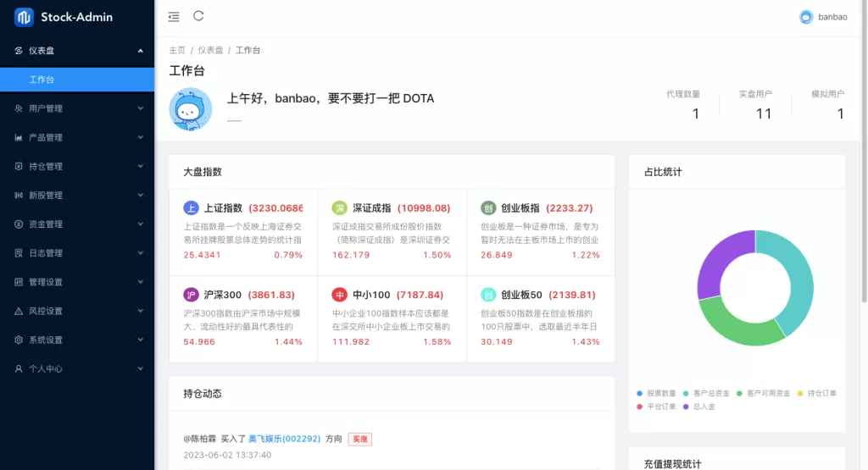
Task: Expand the 个人中心 chevron
Action: tap(141, 369)
